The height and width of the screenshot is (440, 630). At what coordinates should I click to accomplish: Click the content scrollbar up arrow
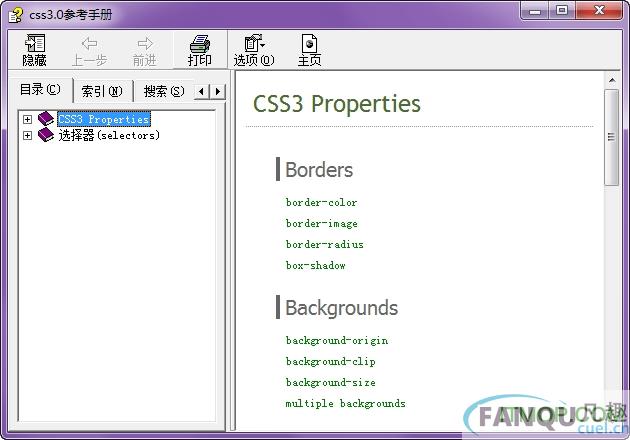coord(612,80)
